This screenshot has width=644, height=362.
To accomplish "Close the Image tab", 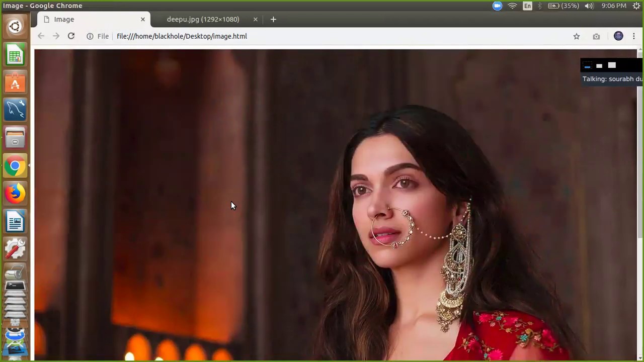I will pos(143,19).
